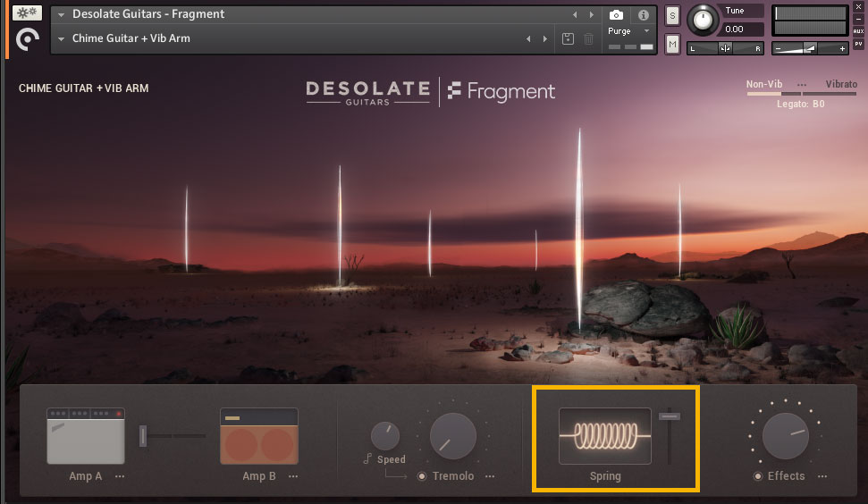868x504 pixels.
Task: Click the tremolo Speed knob
Action: 384,436
